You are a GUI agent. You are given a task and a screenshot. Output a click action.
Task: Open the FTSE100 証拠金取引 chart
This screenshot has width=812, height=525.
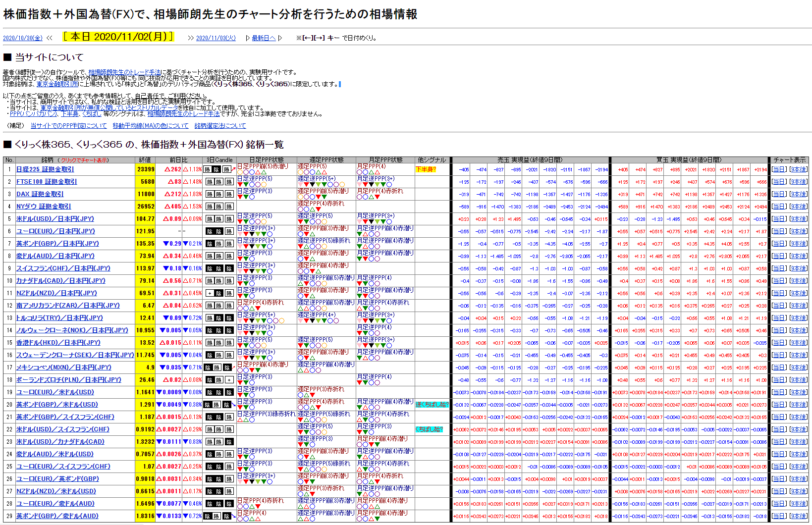(47, 182)
